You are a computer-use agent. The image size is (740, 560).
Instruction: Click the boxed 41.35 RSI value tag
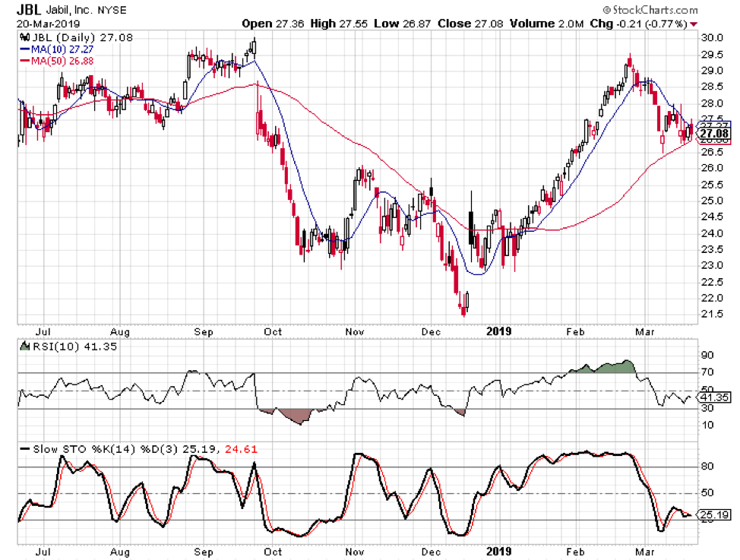715,397
